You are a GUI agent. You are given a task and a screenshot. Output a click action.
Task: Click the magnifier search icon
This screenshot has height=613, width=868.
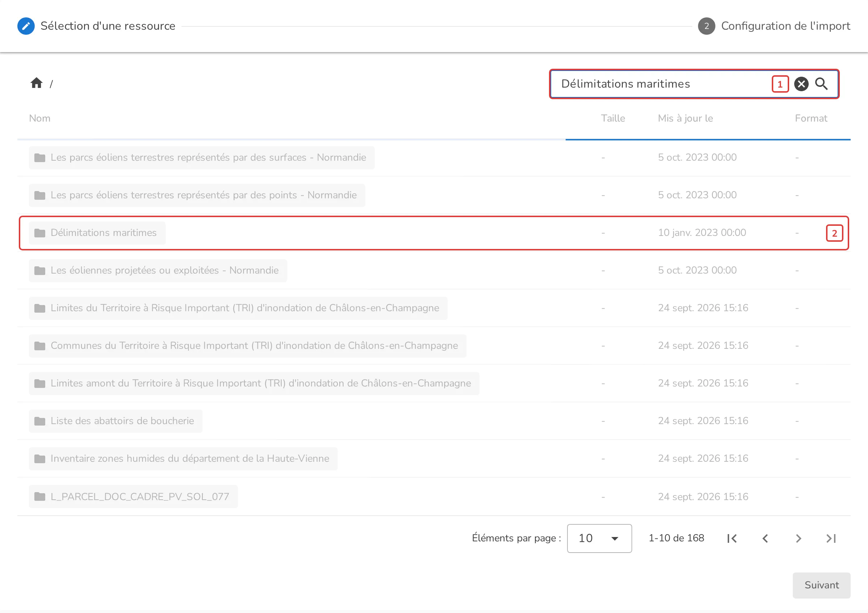click(821, 84)
